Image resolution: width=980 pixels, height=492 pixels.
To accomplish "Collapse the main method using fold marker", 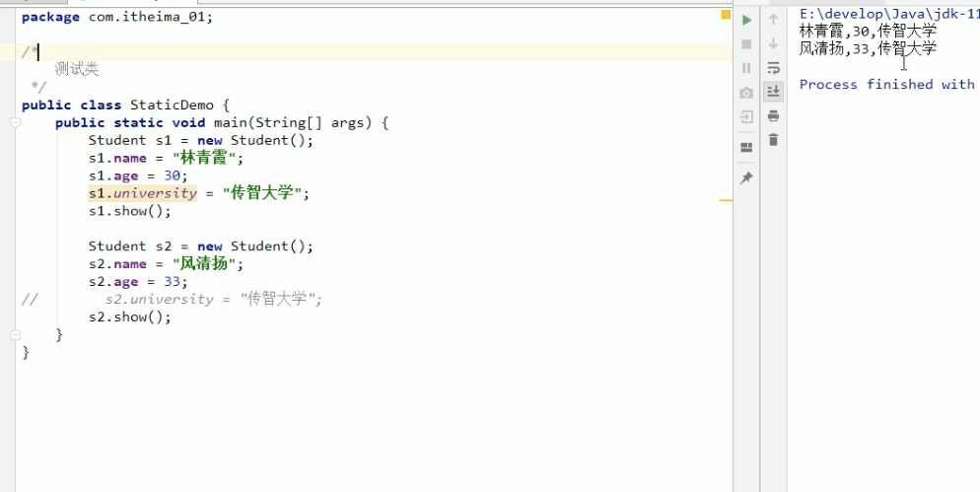I will (x=14, y=123).
